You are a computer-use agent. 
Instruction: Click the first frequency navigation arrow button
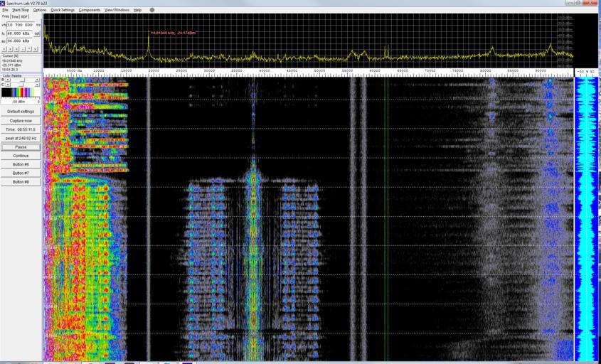point(4,49)
